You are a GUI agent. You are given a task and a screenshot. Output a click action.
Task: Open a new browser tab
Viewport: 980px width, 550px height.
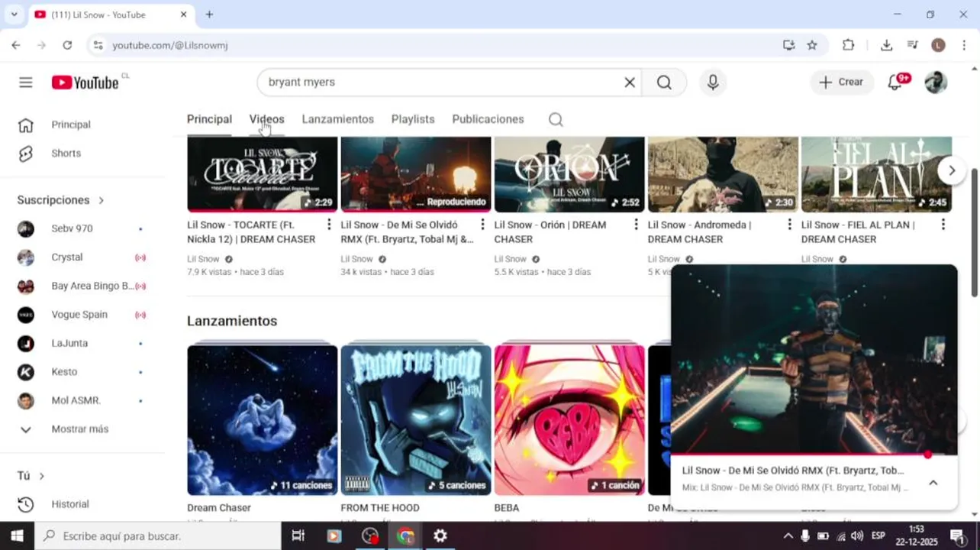[x=209, y=15]
